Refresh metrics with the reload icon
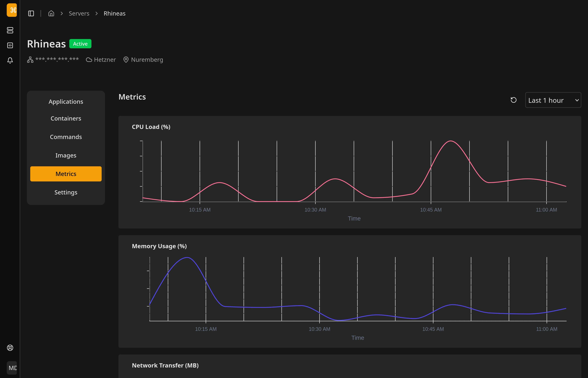 513,100
